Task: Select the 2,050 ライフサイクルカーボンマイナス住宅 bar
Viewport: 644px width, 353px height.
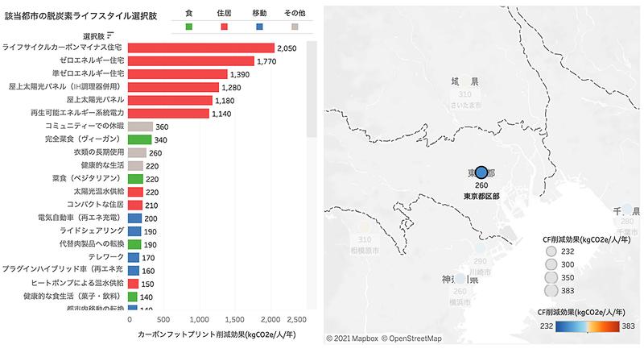Action: click(x=200, y=48)
